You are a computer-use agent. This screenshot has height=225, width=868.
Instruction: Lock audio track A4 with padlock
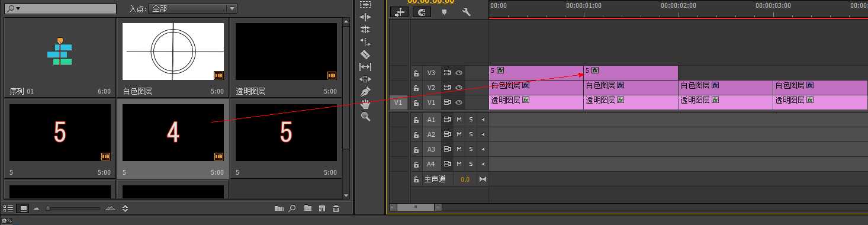pos(416,164)
